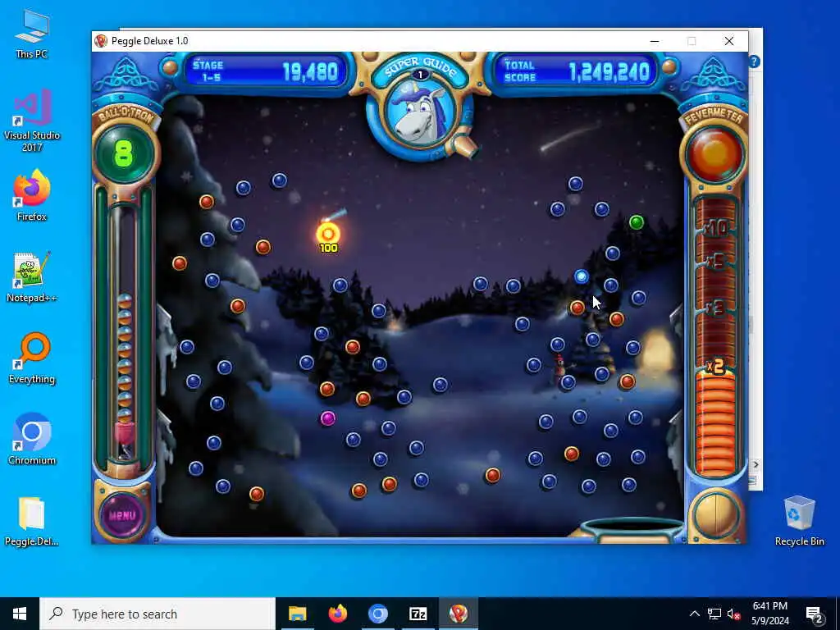
Task: Open Chromium from the taskbar
Action: 377,614
